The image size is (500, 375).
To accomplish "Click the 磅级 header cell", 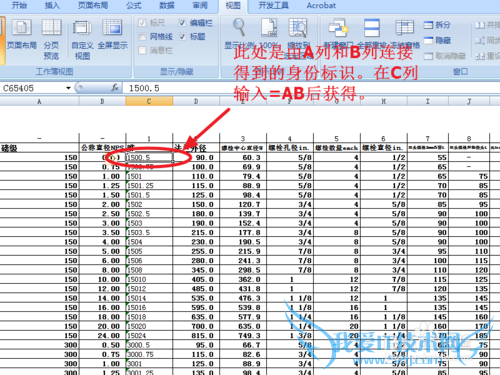I will coord(39,148).
